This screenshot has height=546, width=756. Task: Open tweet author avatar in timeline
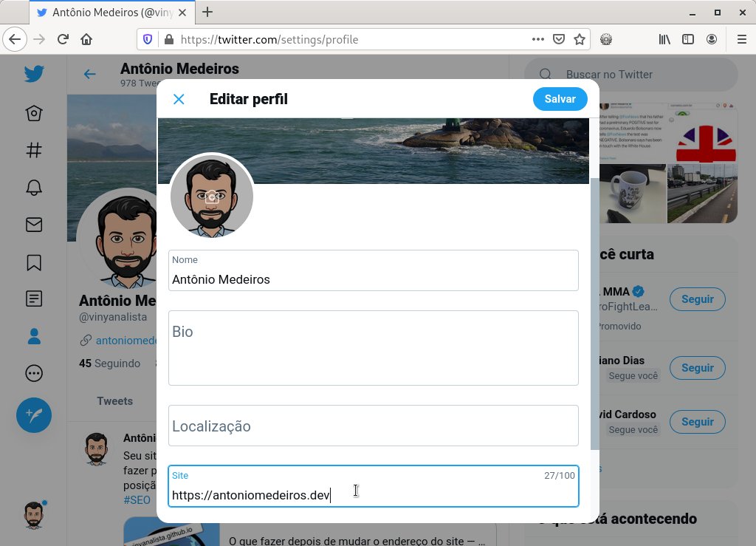97,448
